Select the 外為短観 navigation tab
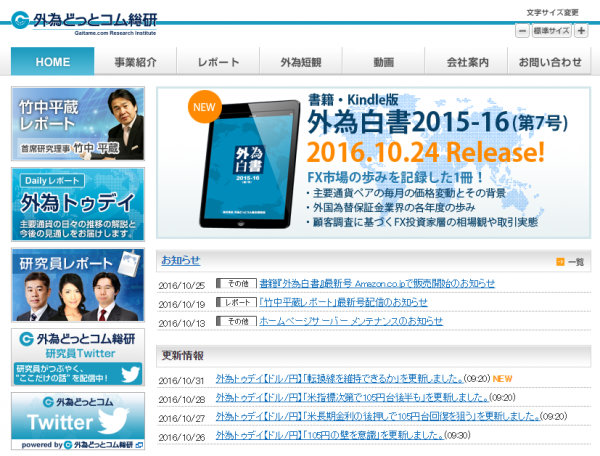 tap(301, 62)
